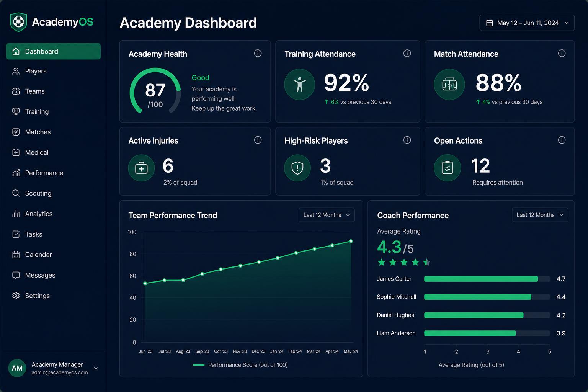Image resolution: width=588 pixels, height=392 pixels.
Task: Click the Players people icon
Action: [16, 71]
